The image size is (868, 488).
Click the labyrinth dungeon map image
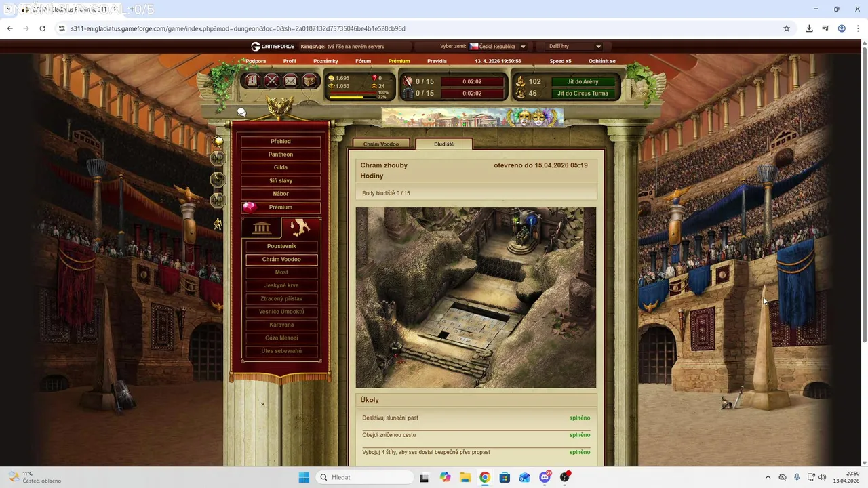point(476,298)
